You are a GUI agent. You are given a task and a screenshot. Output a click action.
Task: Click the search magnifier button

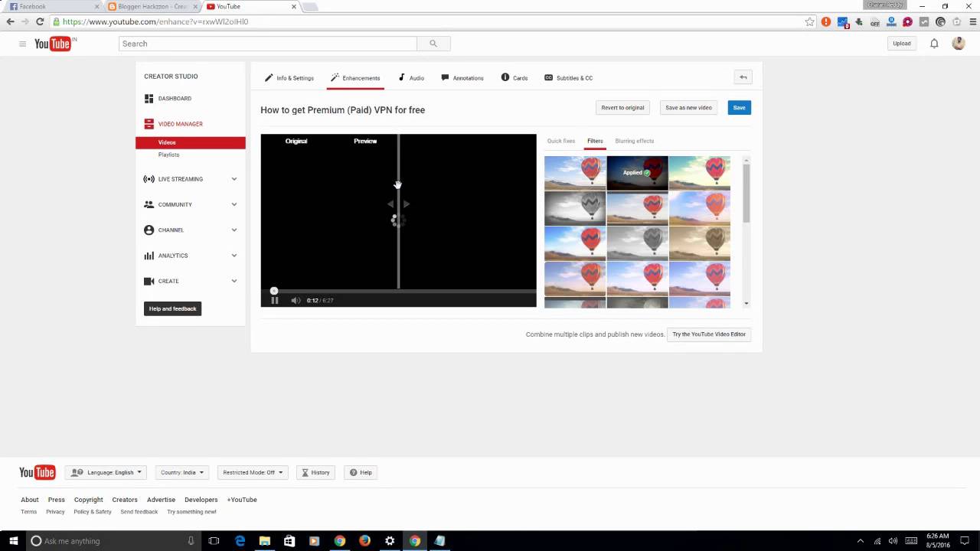[433, 44]
